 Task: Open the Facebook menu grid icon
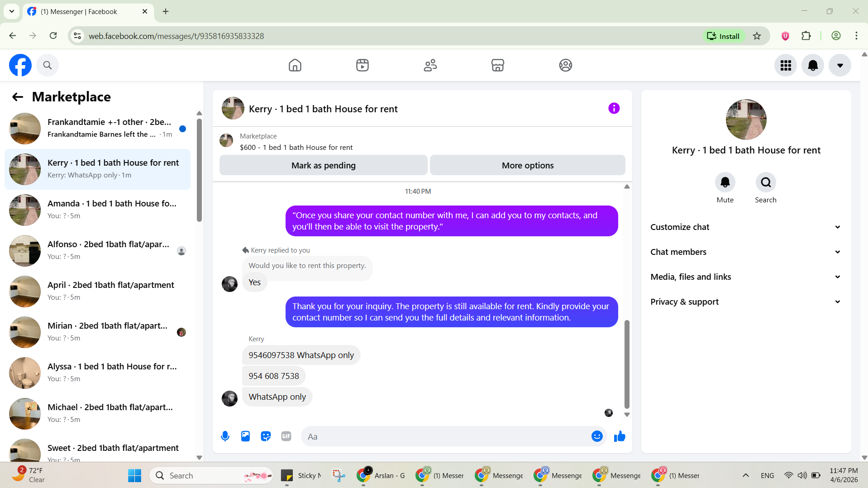pyautogui.click(x=786, y=65)
